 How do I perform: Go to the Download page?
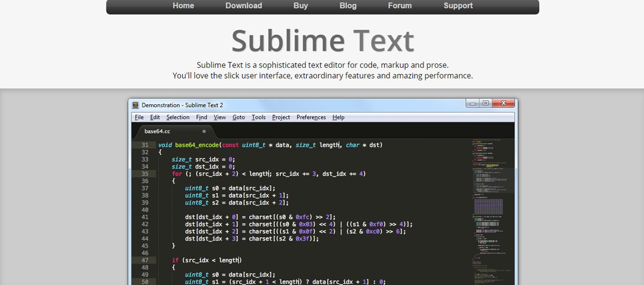click(x=244, y=6)
